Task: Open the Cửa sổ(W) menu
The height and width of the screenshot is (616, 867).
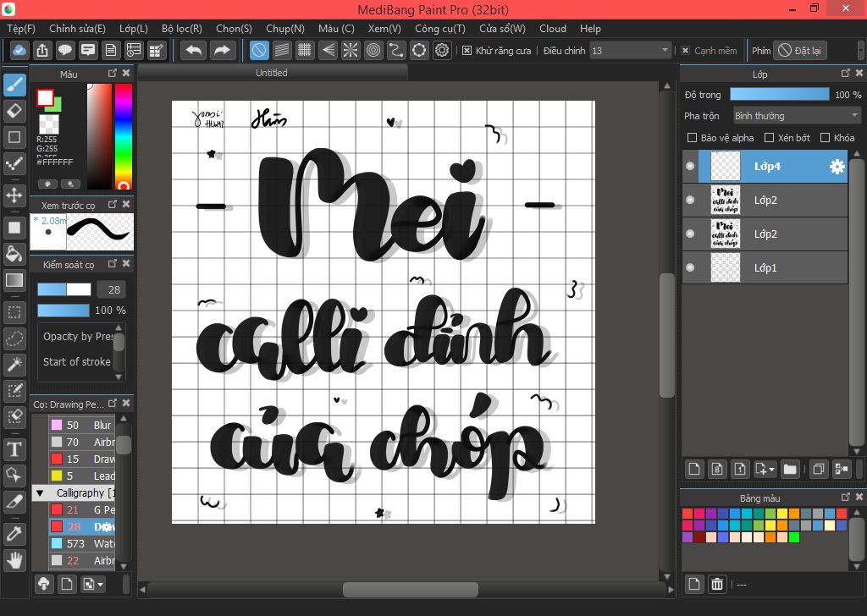Action: [502, 29]
